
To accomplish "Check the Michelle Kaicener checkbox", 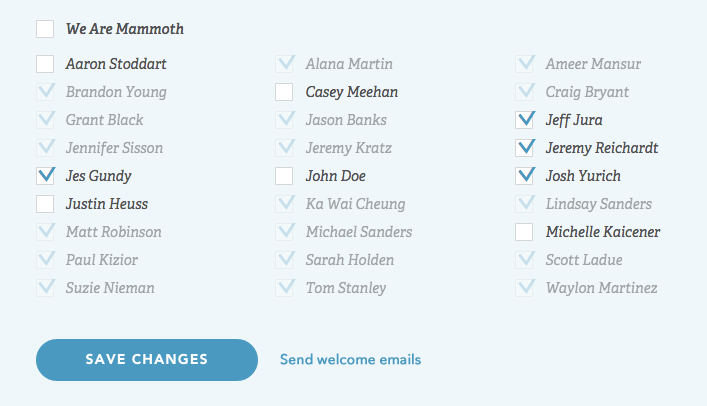I will (525, 232).
